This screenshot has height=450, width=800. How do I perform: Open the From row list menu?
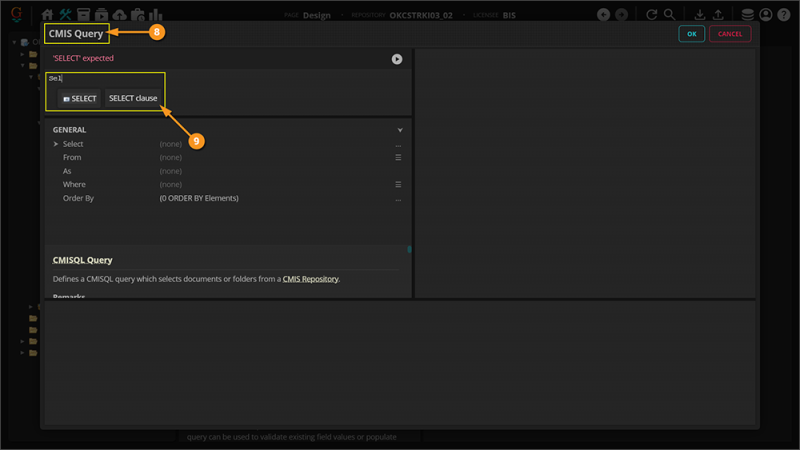click(398, 158)
